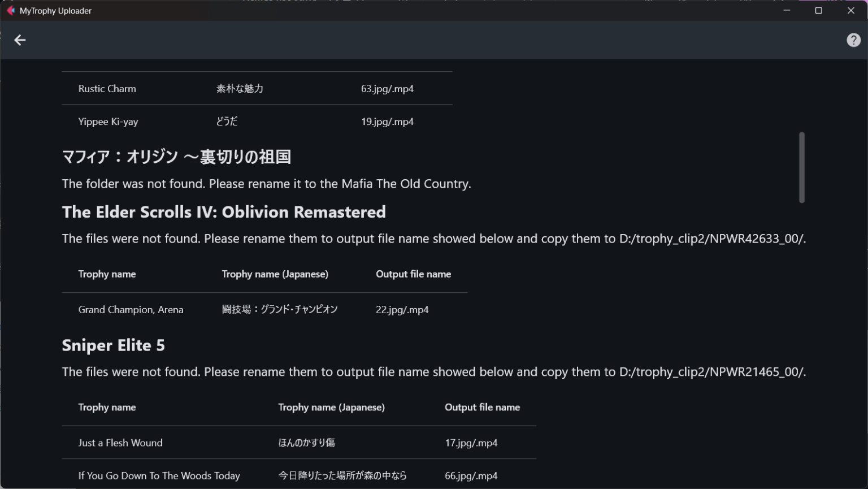Click the MyTrophy Uploader app logo
Viewport: 868px width, 489px height.
coord(10,11)
